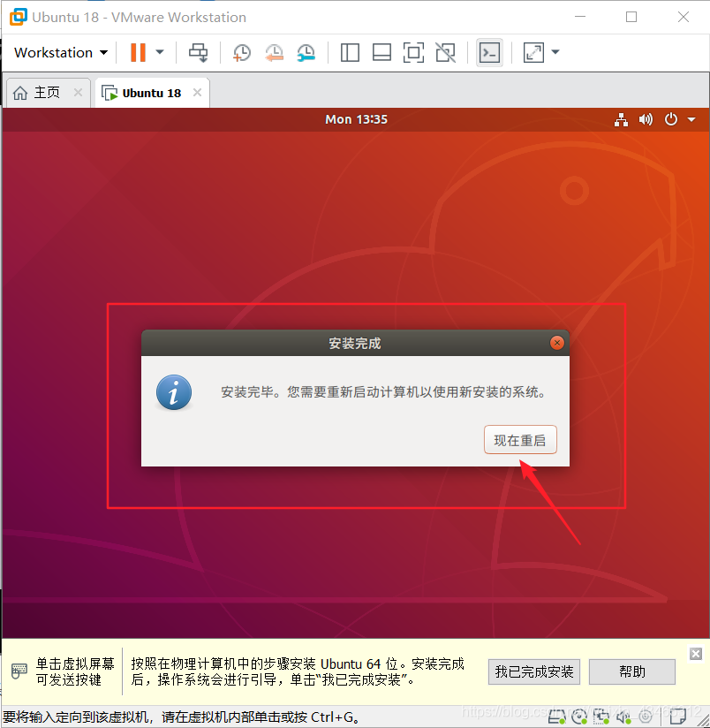Expand the power options dropdown arrow

click(160, 52)
